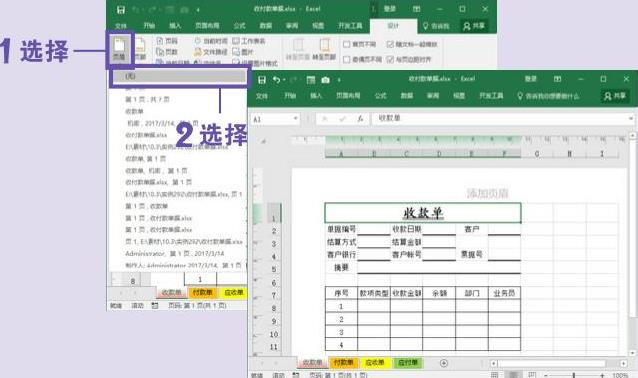Insert 工作表名 (Sheet Name) header element
638x378 pixels.
pos(249,41)
